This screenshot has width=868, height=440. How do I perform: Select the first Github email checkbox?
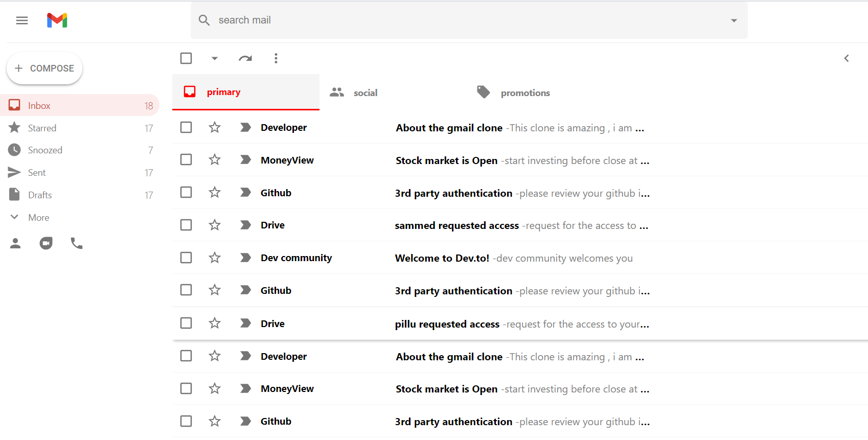click(186, 192)
